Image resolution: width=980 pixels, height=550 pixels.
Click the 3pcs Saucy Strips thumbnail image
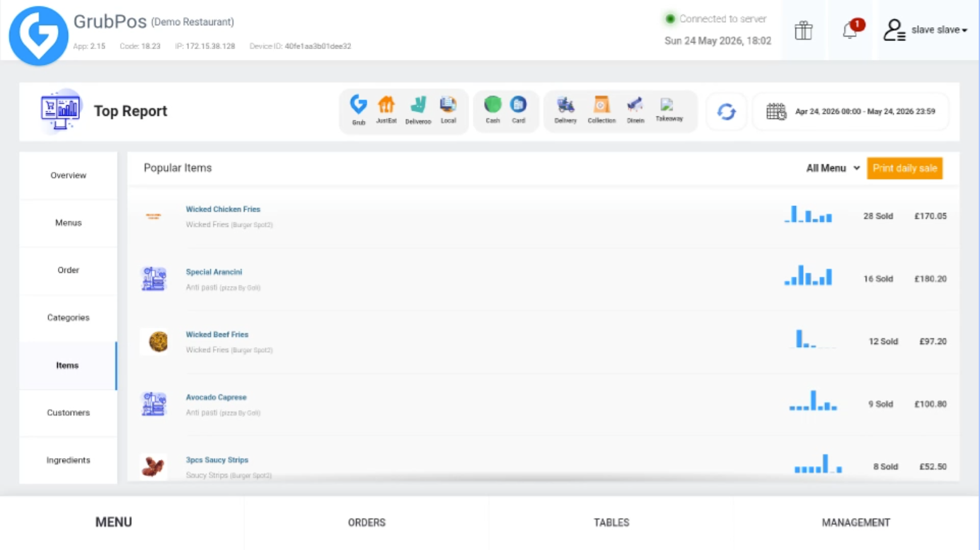tap(153, 467)
